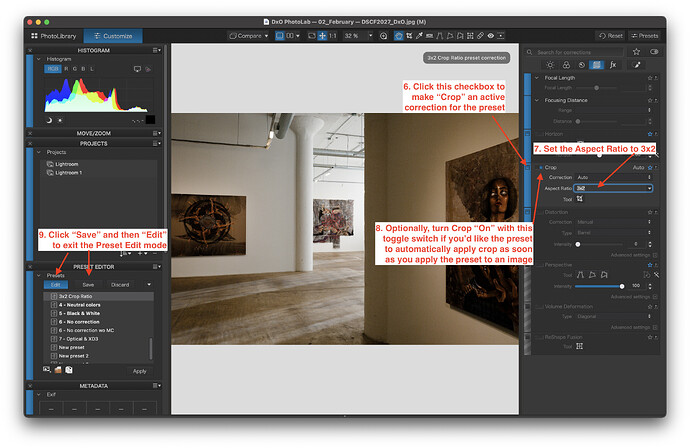Image resolution: width=690 pixels, height=448 pixels.
Task: Favorite the Crop palette star
Action: tap(650, 168)
